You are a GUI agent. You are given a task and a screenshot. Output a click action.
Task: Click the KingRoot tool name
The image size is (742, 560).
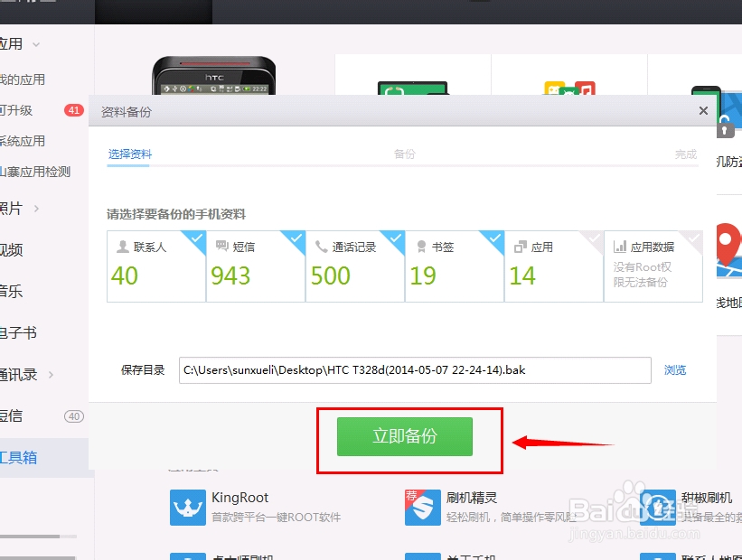click(240, 498)
